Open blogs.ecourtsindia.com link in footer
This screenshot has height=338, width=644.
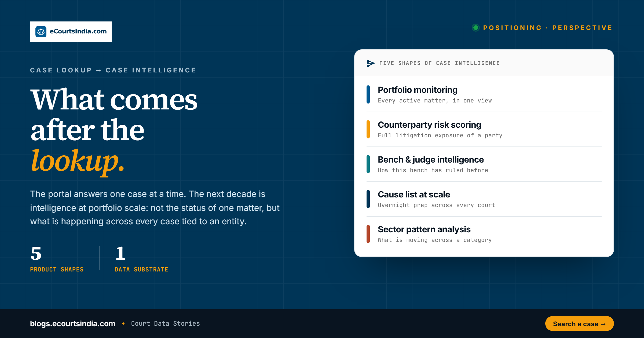click(x=73, y=324)
